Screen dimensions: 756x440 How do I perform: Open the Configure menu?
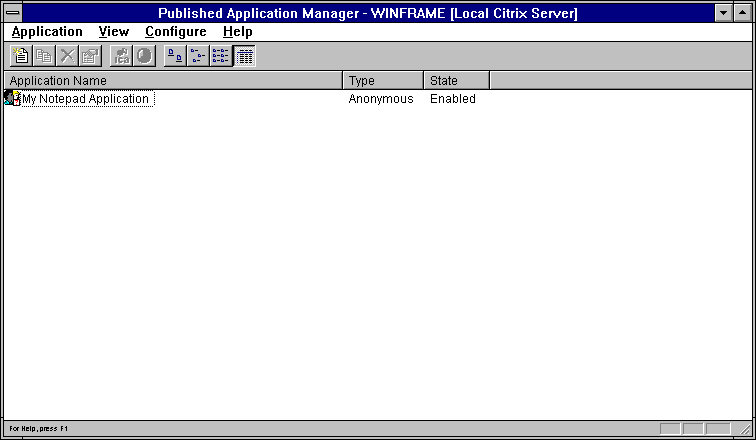pos(176,32)
